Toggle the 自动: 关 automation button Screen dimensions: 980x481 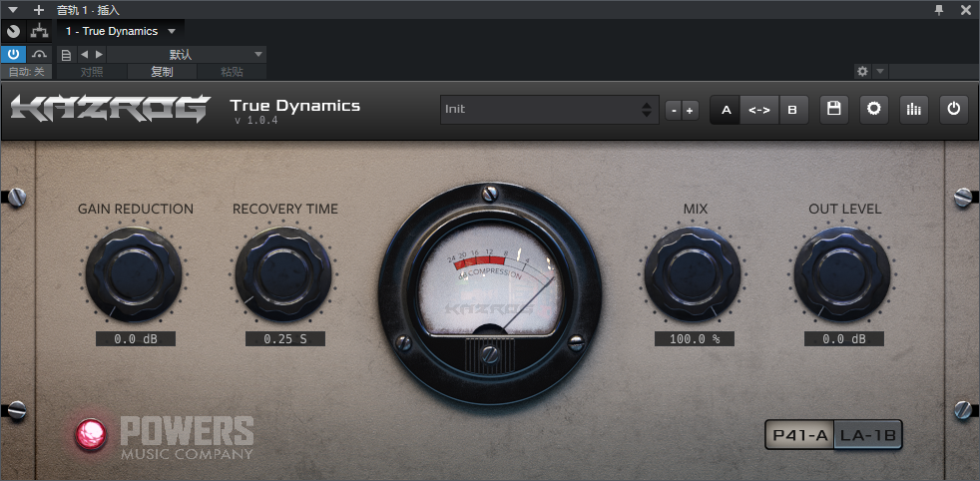(26, 72)
